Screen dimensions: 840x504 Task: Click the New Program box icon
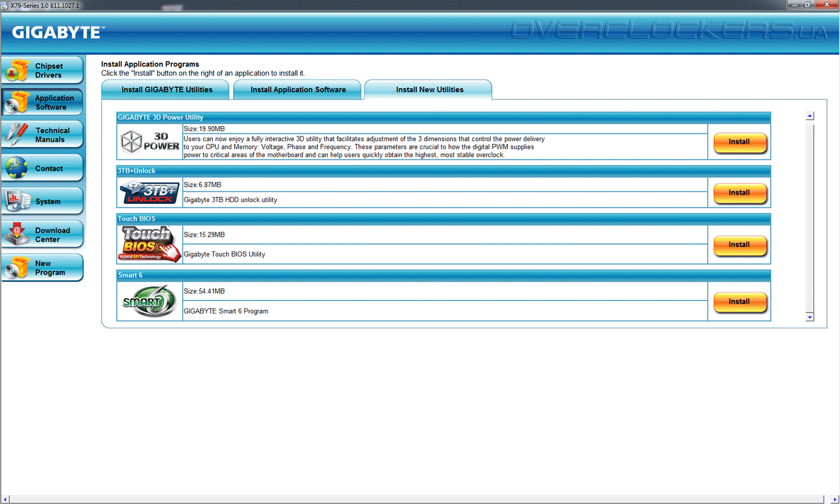pyautogui.click(x=17, y=267)
